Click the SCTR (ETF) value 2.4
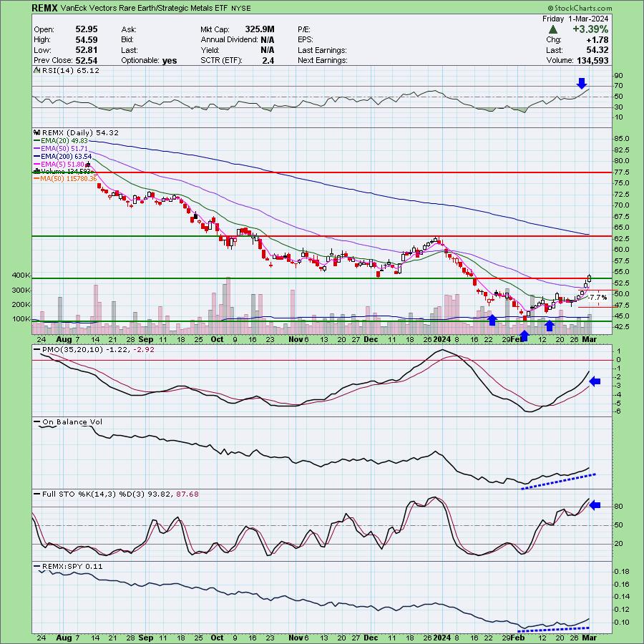Image resolution: width=644 pixels, height=644 pixels. 268,60
